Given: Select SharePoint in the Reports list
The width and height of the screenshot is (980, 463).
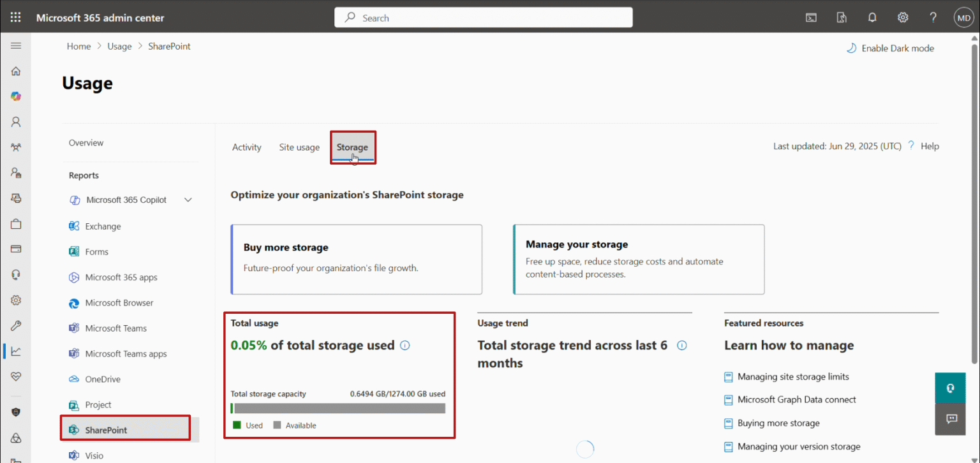Looking at the screenshot, I should [106, 429].
